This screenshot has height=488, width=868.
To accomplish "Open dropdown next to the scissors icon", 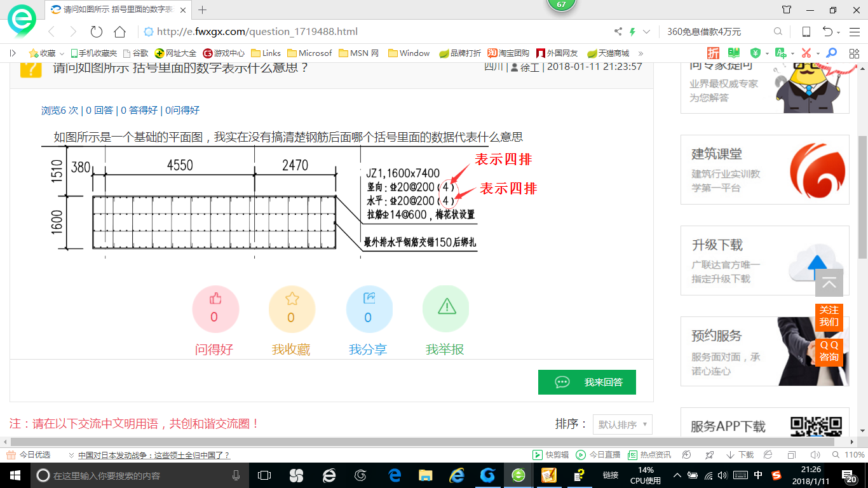I will click(818, 53).
